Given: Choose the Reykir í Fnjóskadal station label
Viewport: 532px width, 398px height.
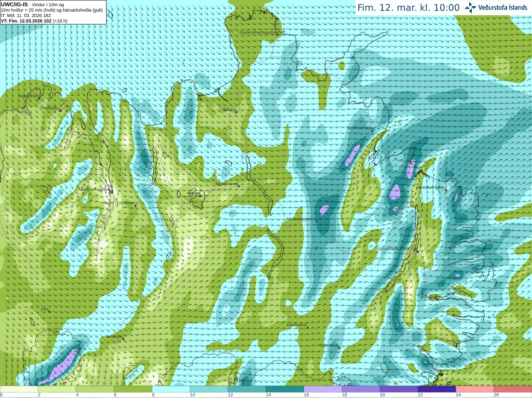Looking at the screenshot, I should (119, 203).
